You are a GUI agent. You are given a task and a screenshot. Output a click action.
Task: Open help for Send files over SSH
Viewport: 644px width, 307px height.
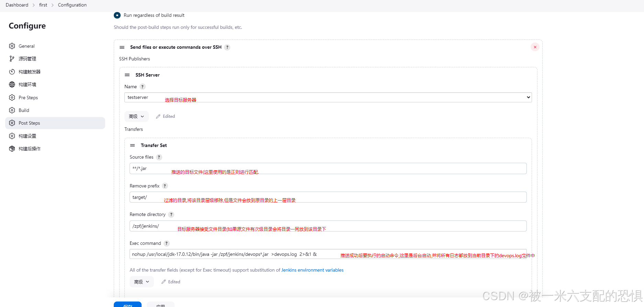coord(227,47)
